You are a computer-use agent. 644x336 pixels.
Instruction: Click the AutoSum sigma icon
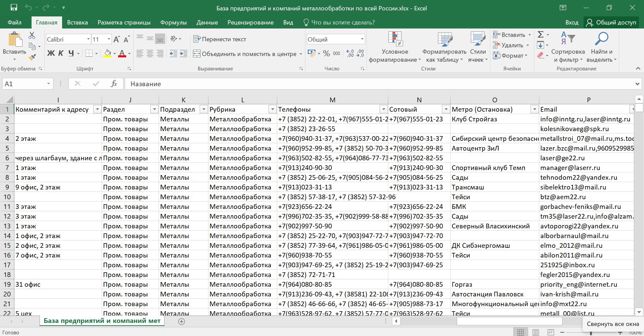(540, 35)
